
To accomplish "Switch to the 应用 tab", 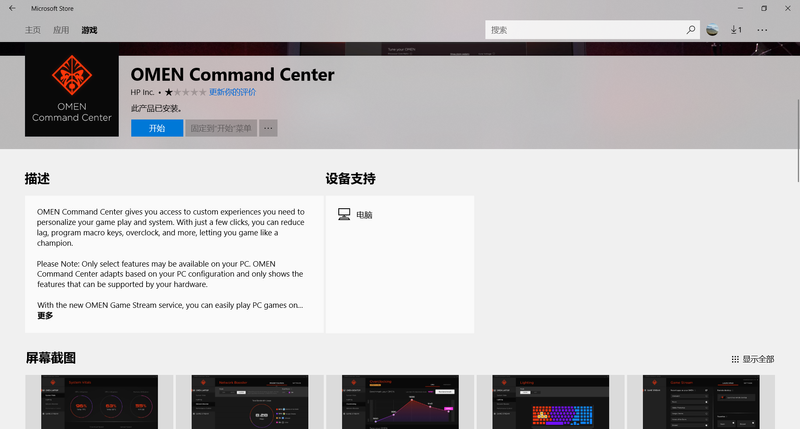I will pos(61,30).
